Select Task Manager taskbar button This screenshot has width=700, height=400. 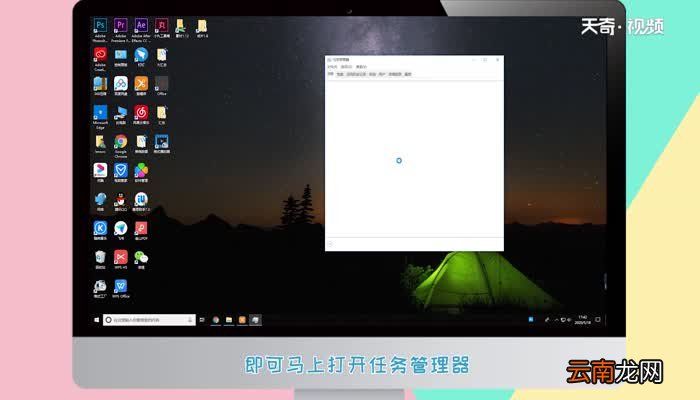tap(255, 320)
